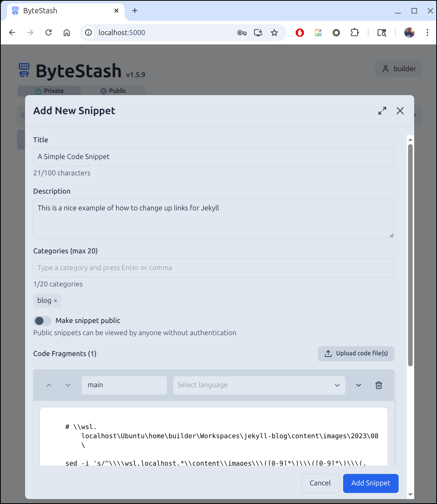The image size is (437, 504).
Task: Open the browser extensions puzzle icon
Action: coord(355,33)
